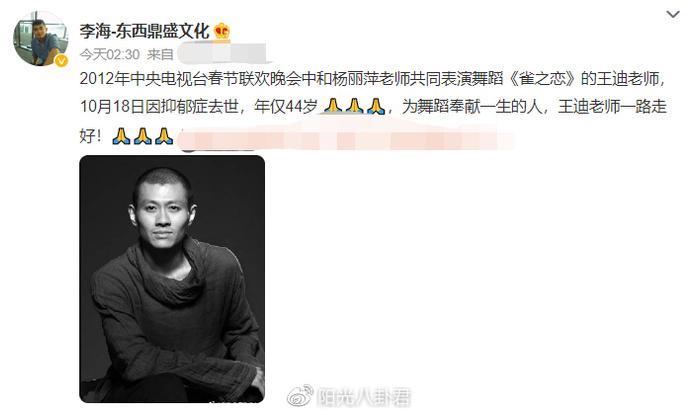The image size is (700, 415).
Task: Click the 《雀之恋》 title in post text
Action: (543, 79)
